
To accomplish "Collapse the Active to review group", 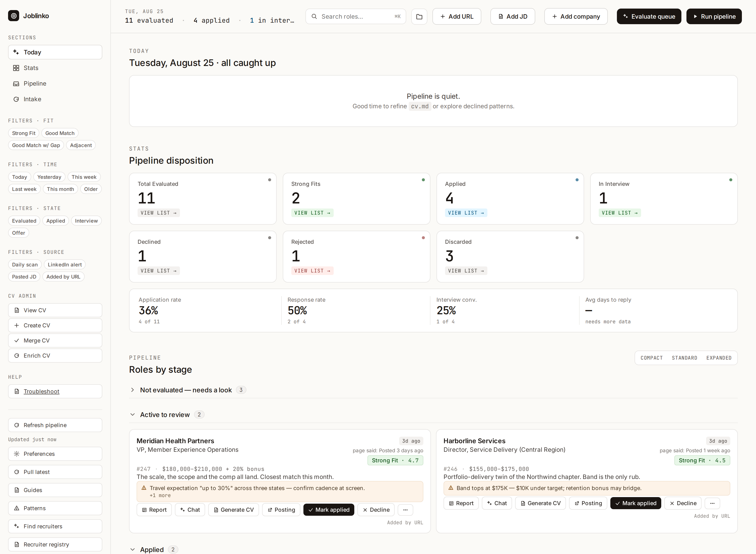I will point(133,415).
